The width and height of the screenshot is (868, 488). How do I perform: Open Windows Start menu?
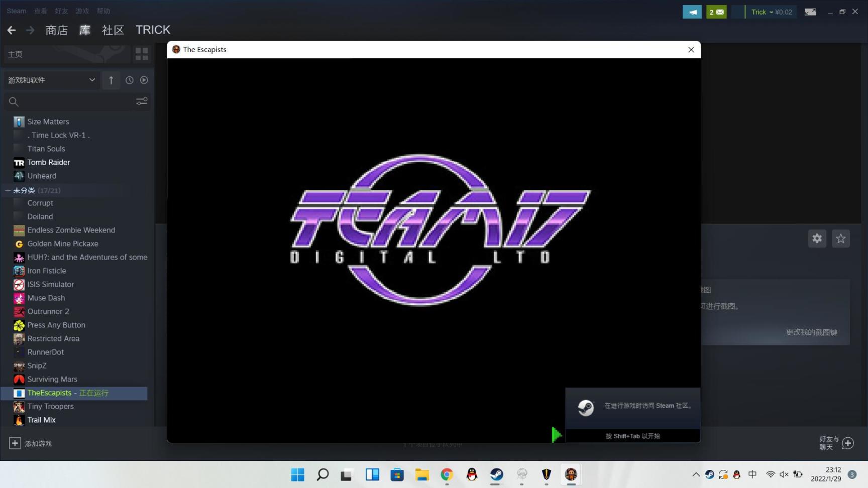pyautogui.click(x=298, y=474)
